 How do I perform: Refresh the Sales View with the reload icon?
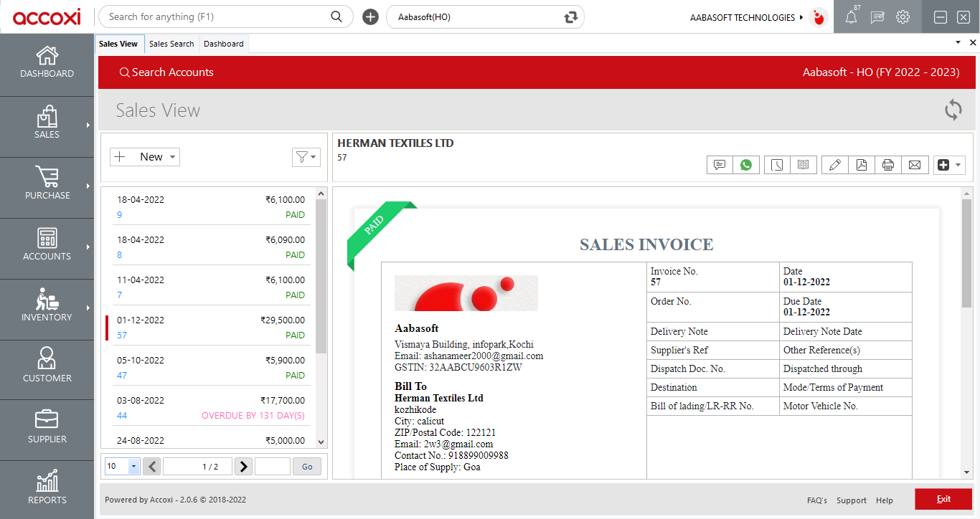click(953, 110)
